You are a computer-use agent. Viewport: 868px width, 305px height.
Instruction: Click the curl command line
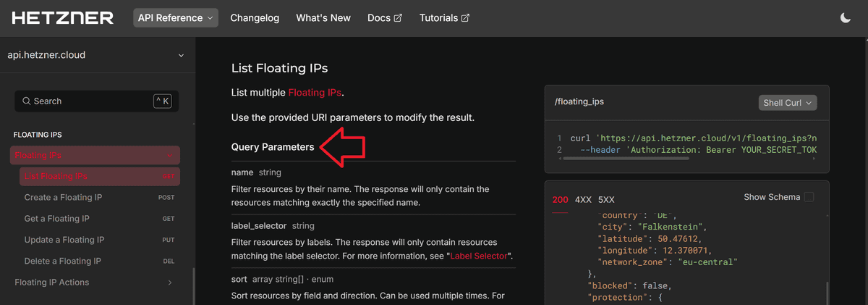693,138
